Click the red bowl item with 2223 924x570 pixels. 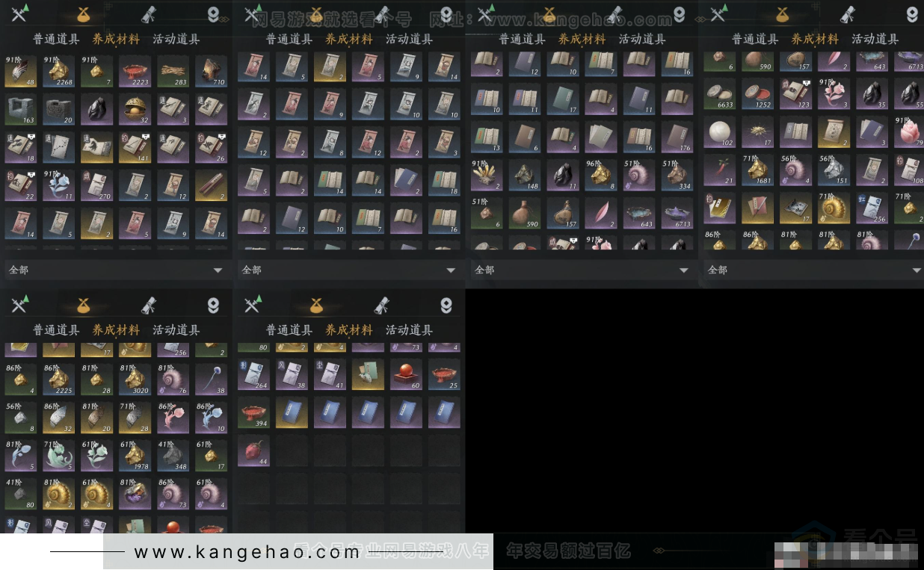coord(135,70)
